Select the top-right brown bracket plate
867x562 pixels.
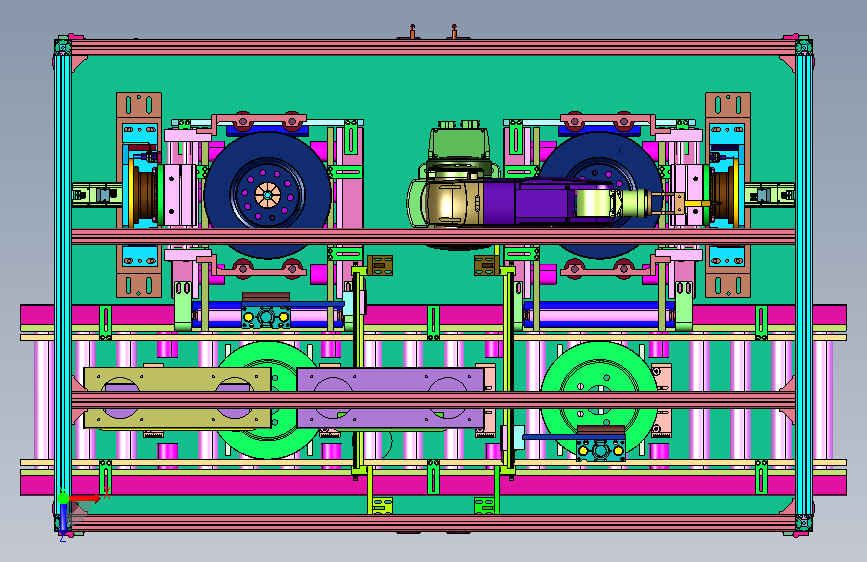click(x=728, y=105)
